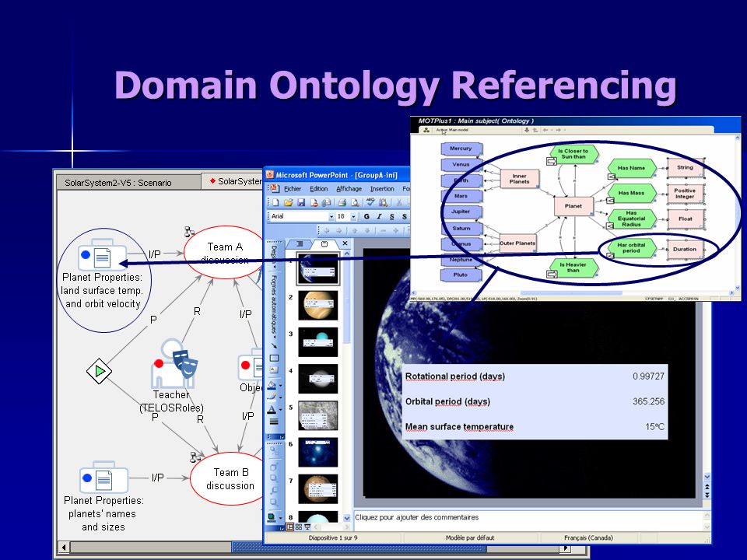The width and height of the screenshot is (747, 560).
Task: Click Save floppy icon in PowerPoint toolbar
Action: [x=301, y=202]
